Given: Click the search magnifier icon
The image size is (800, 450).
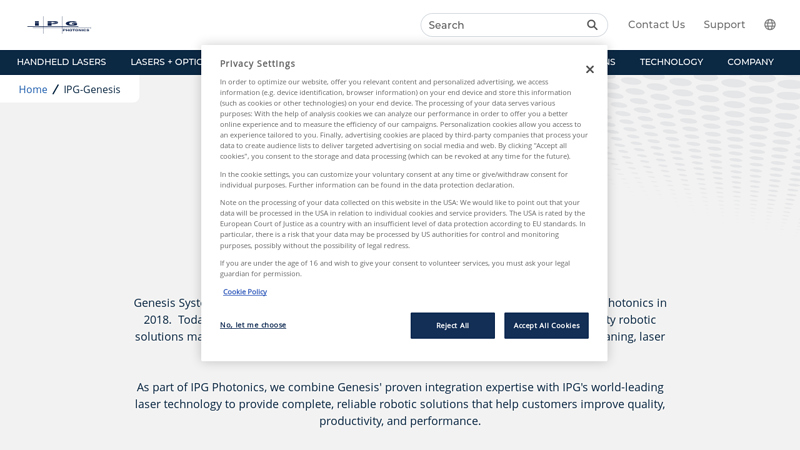Looking at the screenshot, I should 592,25.
